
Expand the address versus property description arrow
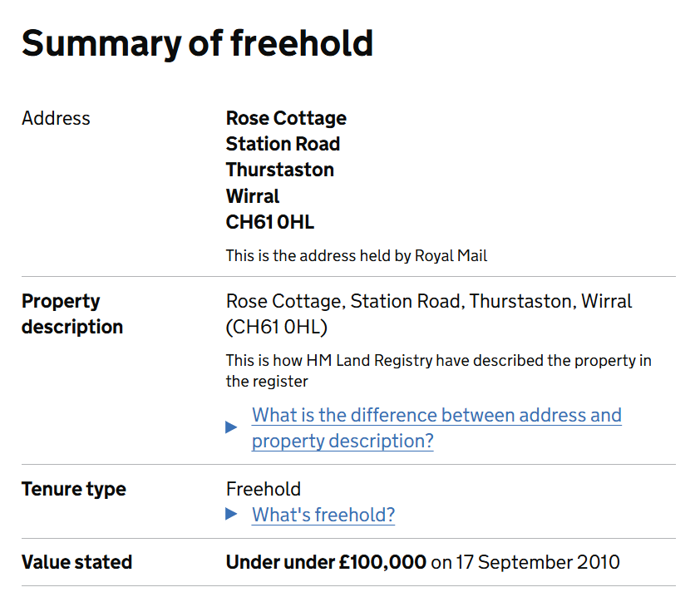pos(231,427)
